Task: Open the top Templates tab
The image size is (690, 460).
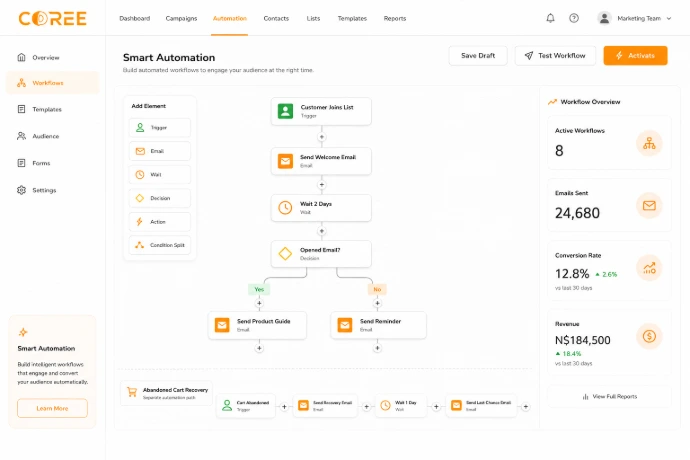Action: click(352, 18)
